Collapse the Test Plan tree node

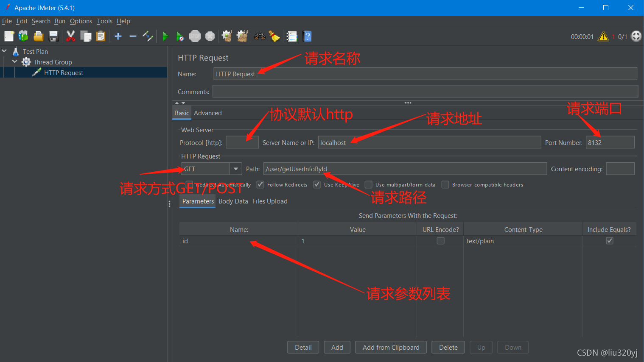click(x=5, y=51)
